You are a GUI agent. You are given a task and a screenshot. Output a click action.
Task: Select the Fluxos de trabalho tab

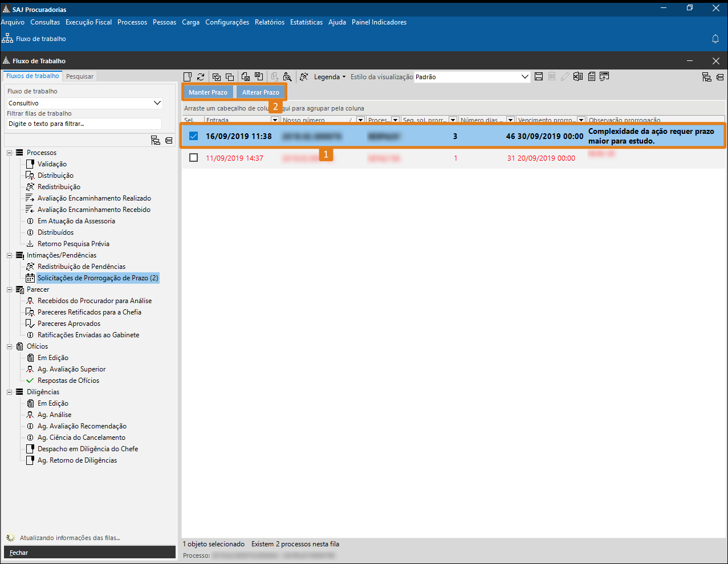point(32,76)
